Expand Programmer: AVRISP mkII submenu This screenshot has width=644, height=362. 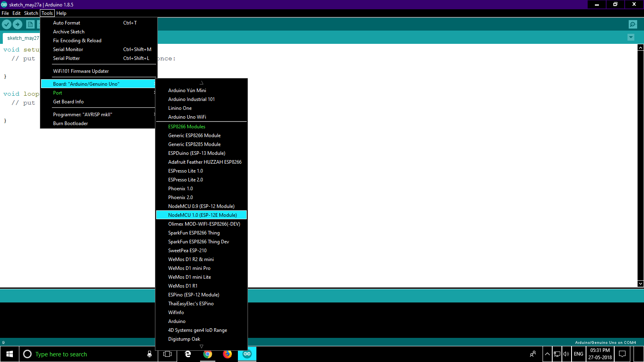coord(99,115)
